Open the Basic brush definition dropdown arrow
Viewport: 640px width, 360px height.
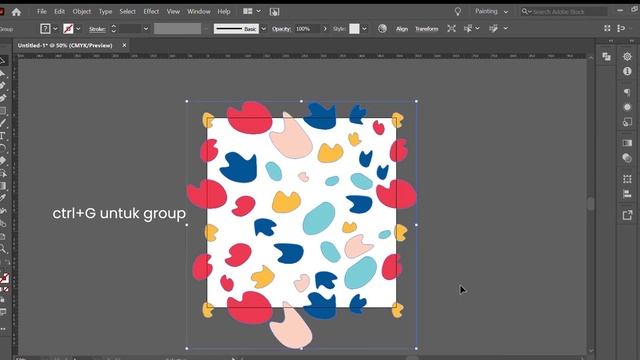[263, 29]
